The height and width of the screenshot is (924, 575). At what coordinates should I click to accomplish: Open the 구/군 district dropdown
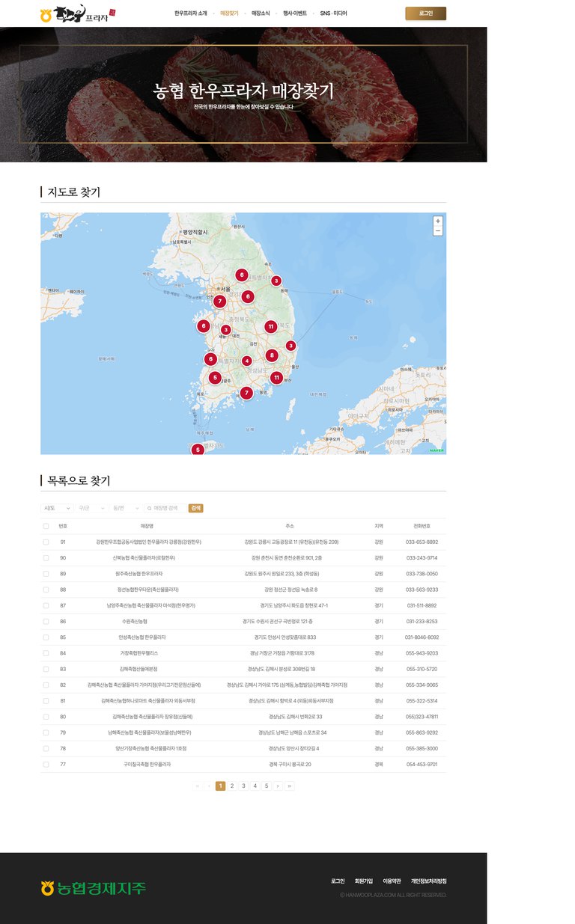point(91,508)
